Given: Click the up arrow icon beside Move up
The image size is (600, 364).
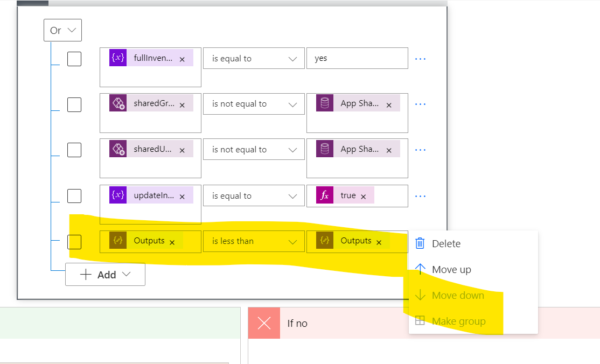Looking at the screenshot, I should pos(420,269).
